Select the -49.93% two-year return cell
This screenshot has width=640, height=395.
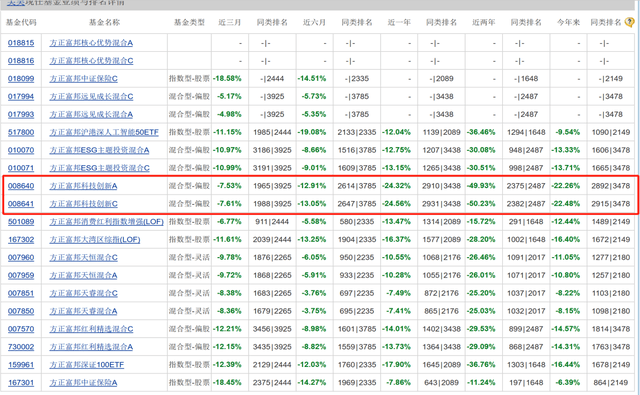(x=481, y=186)
